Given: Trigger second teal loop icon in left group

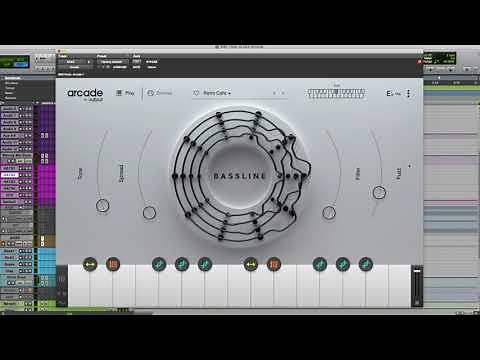Looking at the screenshot, I should point(182,265).
